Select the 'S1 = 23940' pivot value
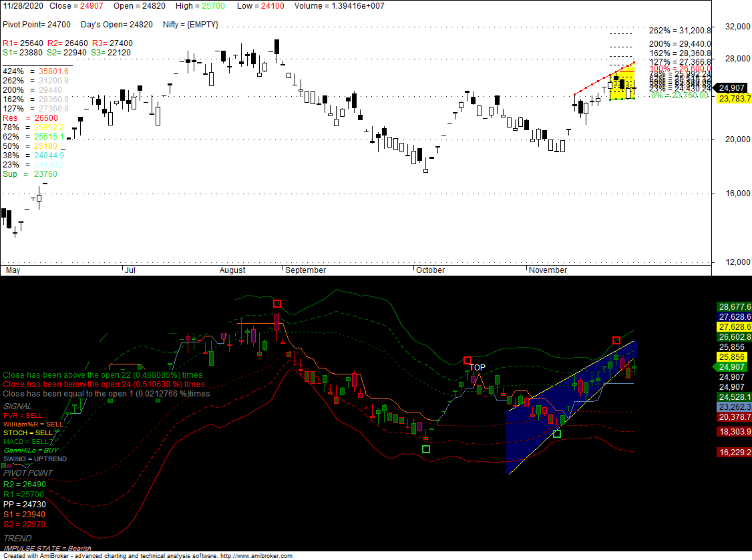 [x=25, y=515]
